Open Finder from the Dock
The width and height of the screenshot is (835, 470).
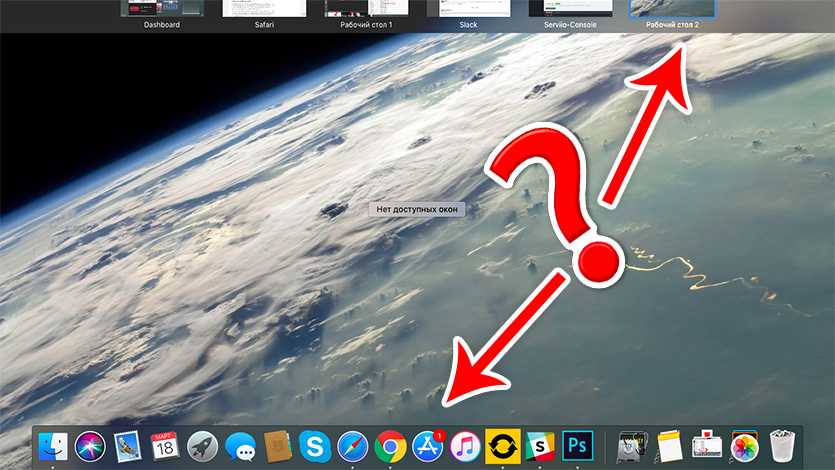(x=53, y=446)
